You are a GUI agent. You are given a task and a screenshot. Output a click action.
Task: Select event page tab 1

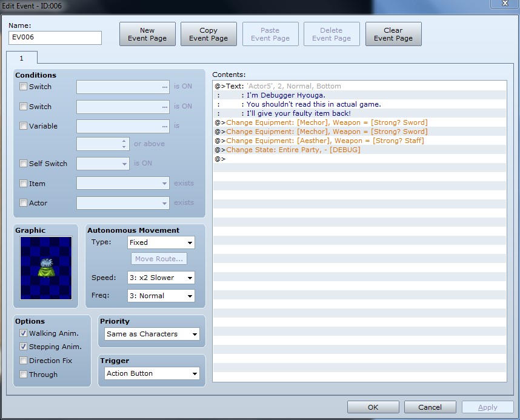(x=22, y=58)
